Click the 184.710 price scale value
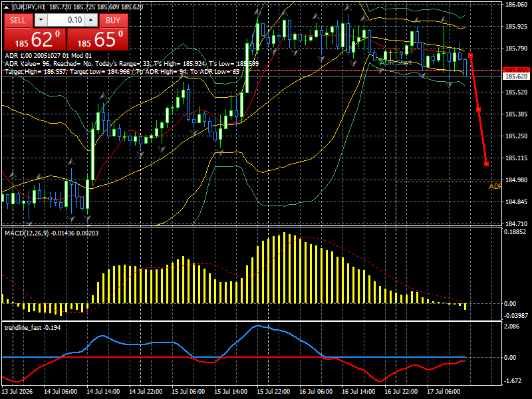The height and width of the screenshot is (399, 532). (x=517, y=224)
